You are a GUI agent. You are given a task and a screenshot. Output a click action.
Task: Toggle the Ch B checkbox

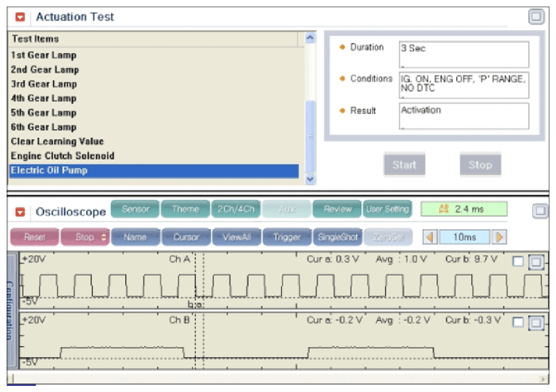click(x=518, y=322)
